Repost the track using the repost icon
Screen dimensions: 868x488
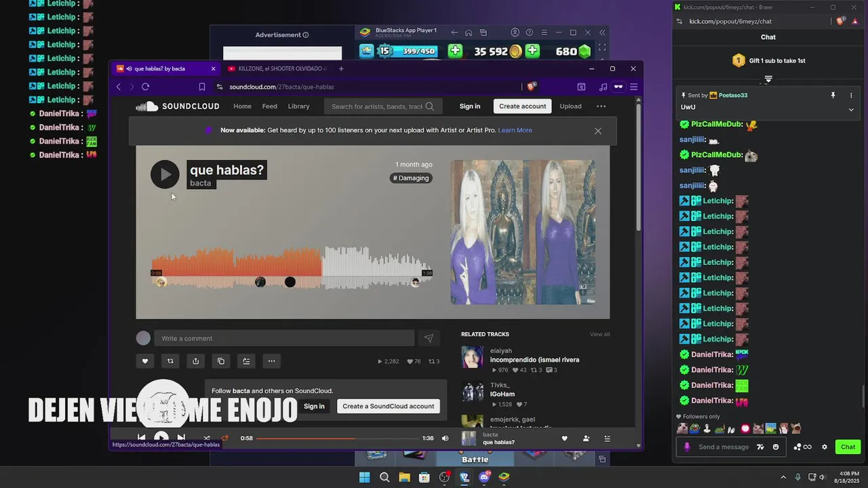coord(170,361)
